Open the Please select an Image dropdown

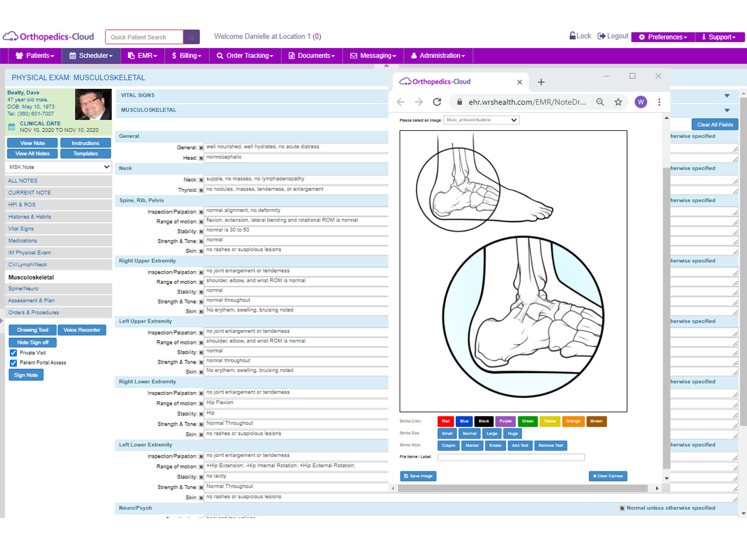click(x=481, y=120)
